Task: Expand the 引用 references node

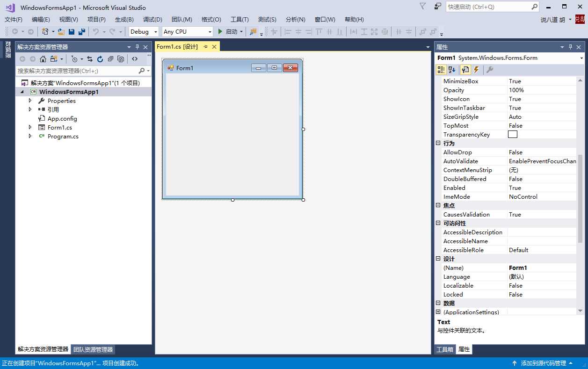Action: [x=30, y=109]
